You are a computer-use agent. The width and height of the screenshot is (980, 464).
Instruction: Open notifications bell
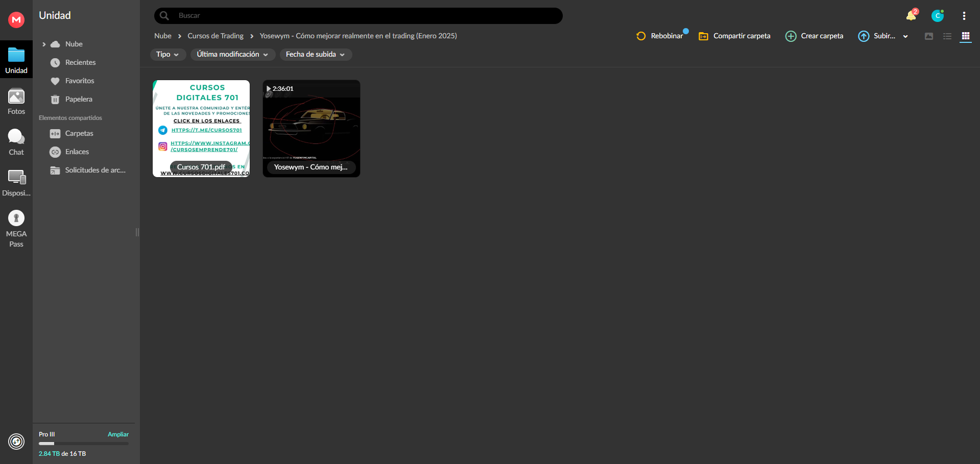point(911,15)
